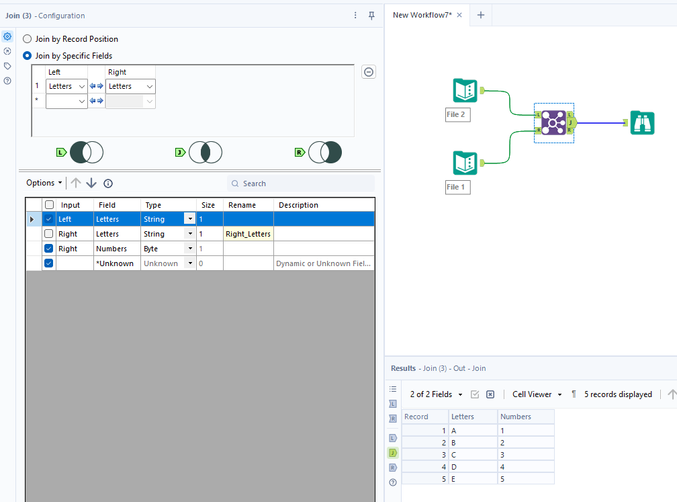Click the results cancel X box icon

click(x=490, y=394)
